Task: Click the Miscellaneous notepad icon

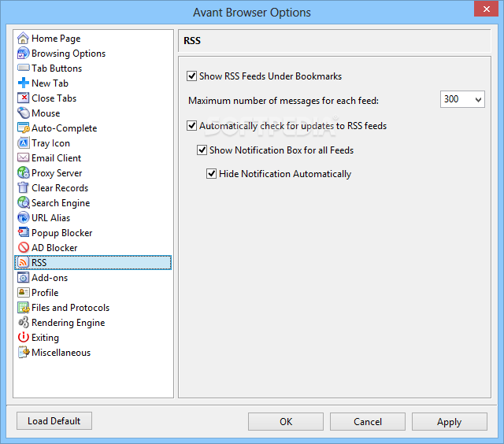Action: [23, 352]
